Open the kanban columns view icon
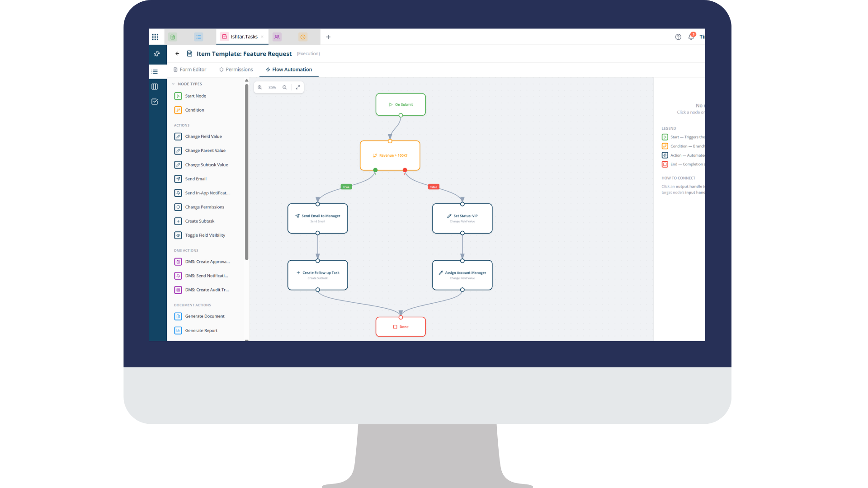The image size is (868, 488). 155,86
